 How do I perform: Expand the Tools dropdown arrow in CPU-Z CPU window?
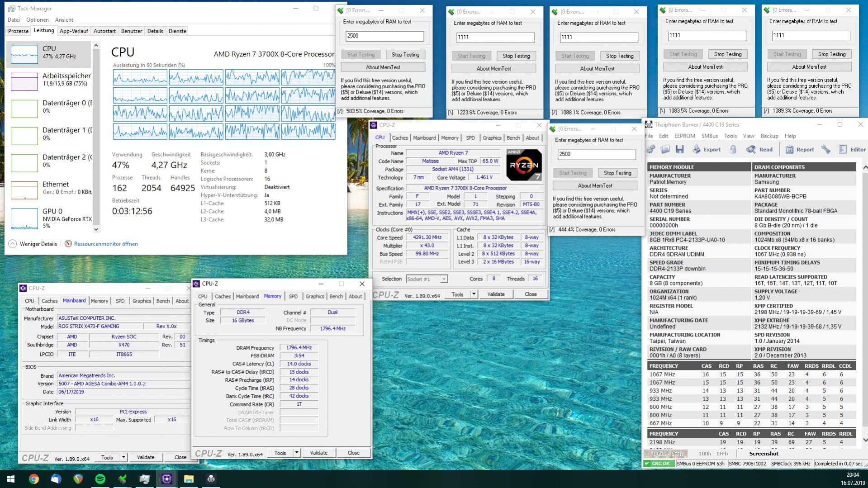474,294
